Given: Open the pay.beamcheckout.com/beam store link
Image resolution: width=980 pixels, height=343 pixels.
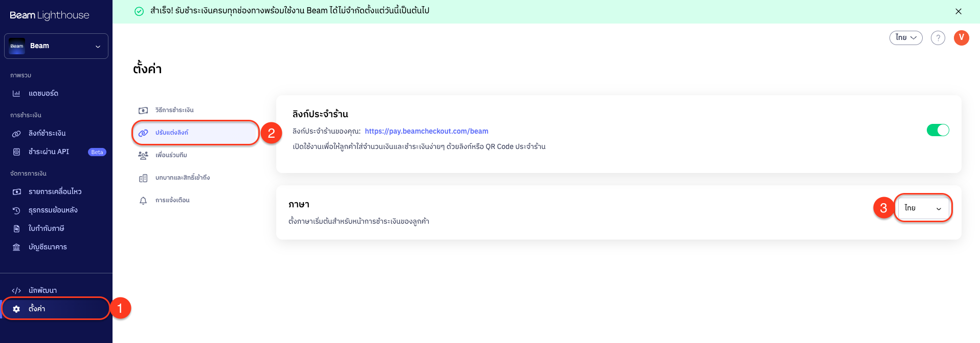Looking at the screenshot, I should (427, 132).
